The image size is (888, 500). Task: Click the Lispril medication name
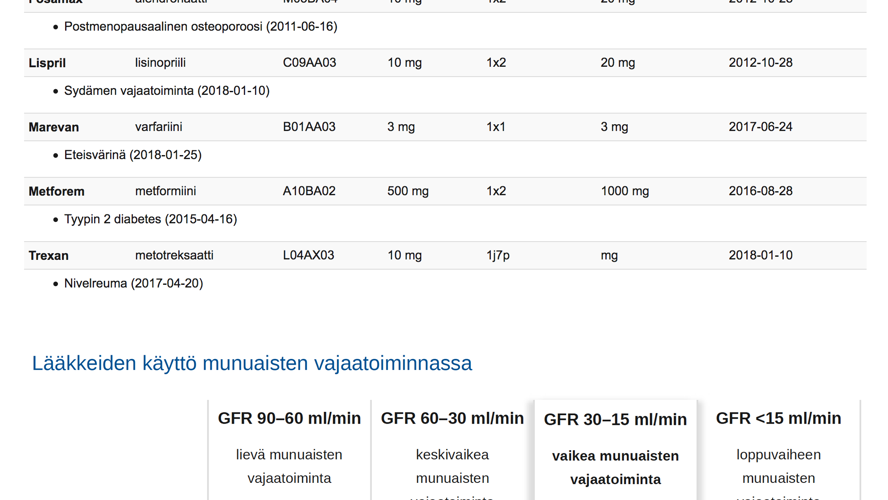point(47,63)
